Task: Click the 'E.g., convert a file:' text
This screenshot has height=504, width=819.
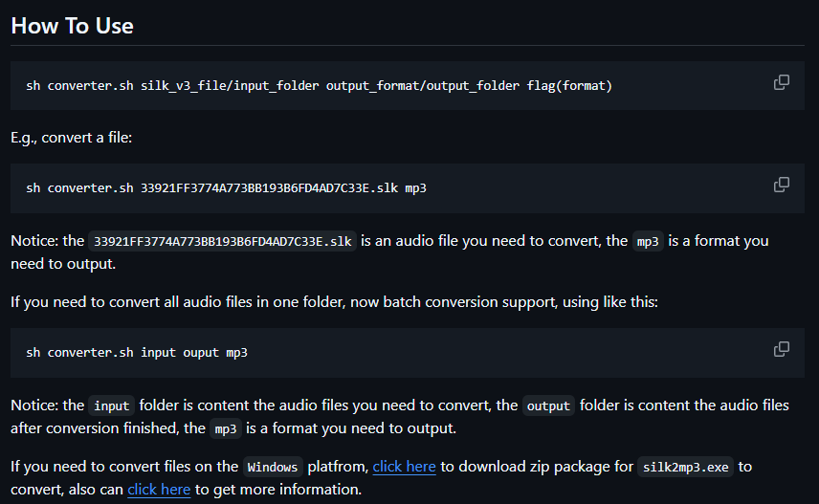Action: coord(72,138)
